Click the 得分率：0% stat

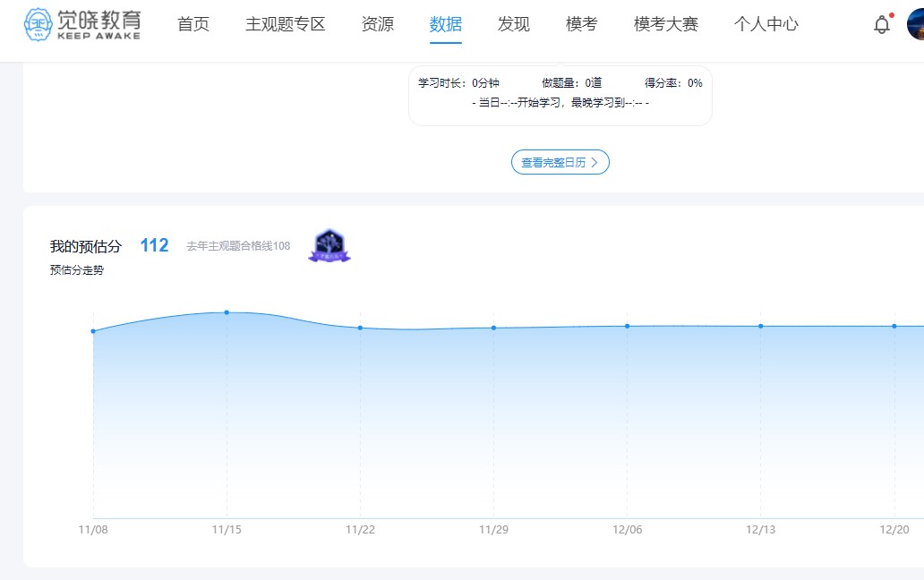(x=673, y=83)
